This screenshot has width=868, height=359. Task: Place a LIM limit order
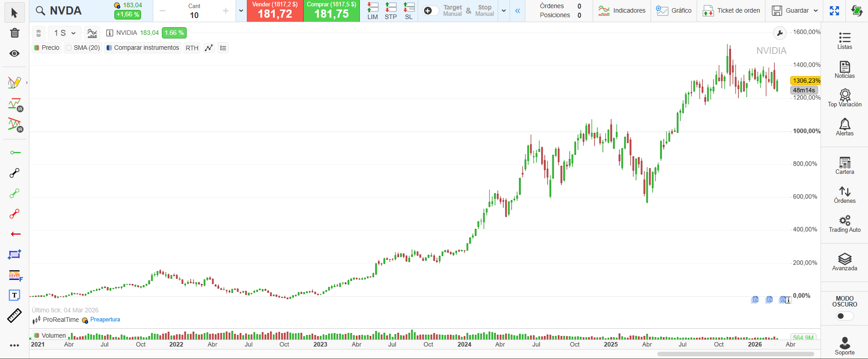tap(373, 11)
